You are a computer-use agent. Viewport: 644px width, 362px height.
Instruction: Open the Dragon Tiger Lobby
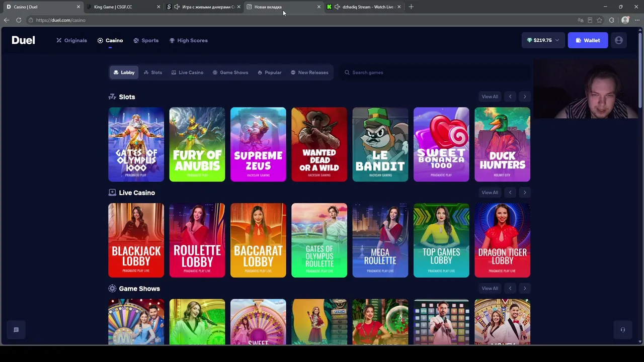click(502, 240)
